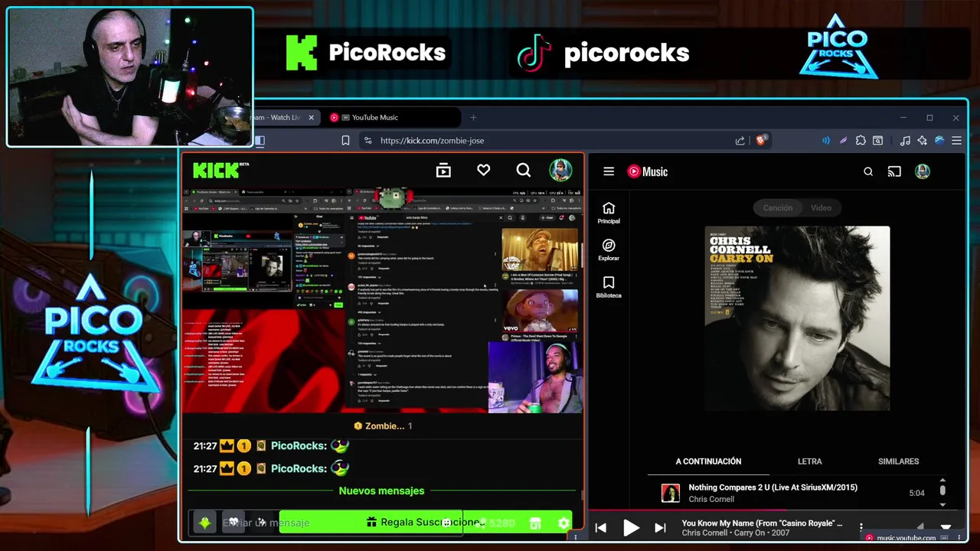This screenshot has width=980, height=551.
Task: Select Nothing Compares 2 U queue item
Action: 792,493
